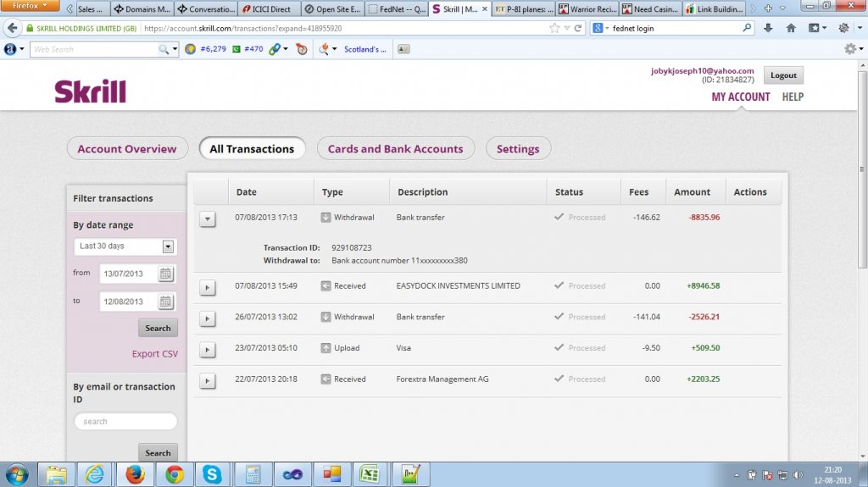
Task: Expand the Visa upload transaction row
Action: click(x=208, y=350)
